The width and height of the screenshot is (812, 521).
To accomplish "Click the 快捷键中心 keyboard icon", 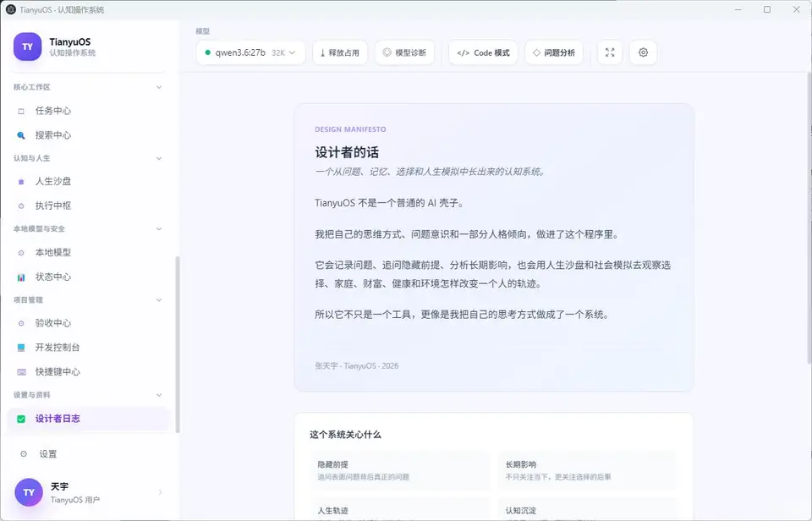I will tap(21, 372).
